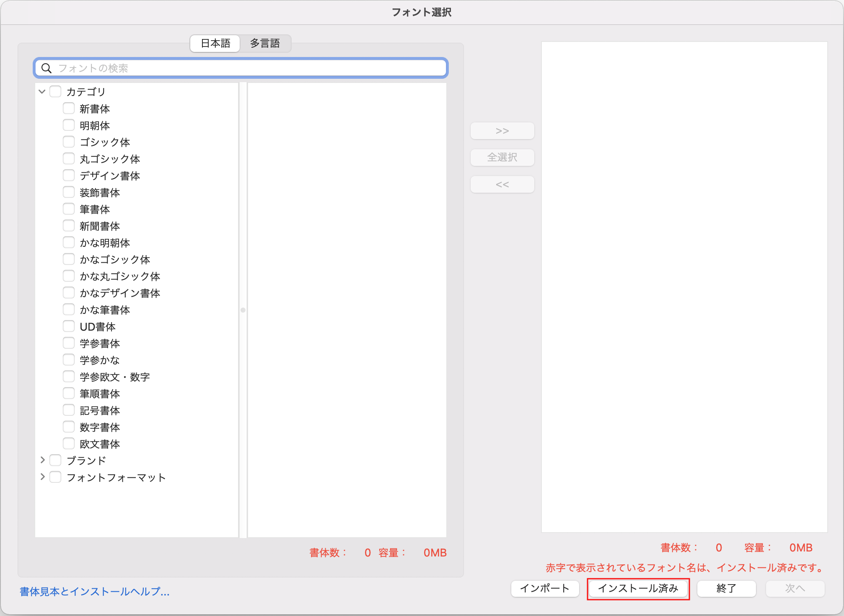
Task: Enable the デザイン書体 filter
Action: coord(69,175)
